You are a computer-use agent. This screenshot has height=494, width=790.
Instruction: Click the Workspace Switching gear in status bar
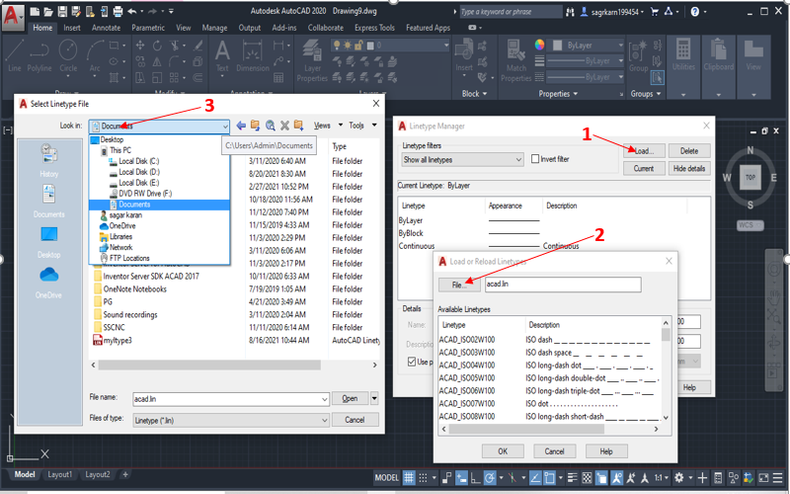[x=679, y=477]
